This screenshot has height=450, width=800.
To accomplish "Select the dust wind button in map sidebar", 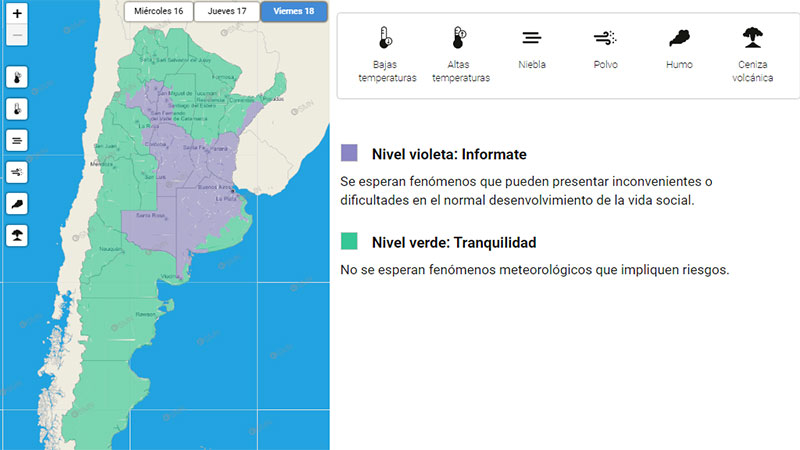I will tap(17, 172).
